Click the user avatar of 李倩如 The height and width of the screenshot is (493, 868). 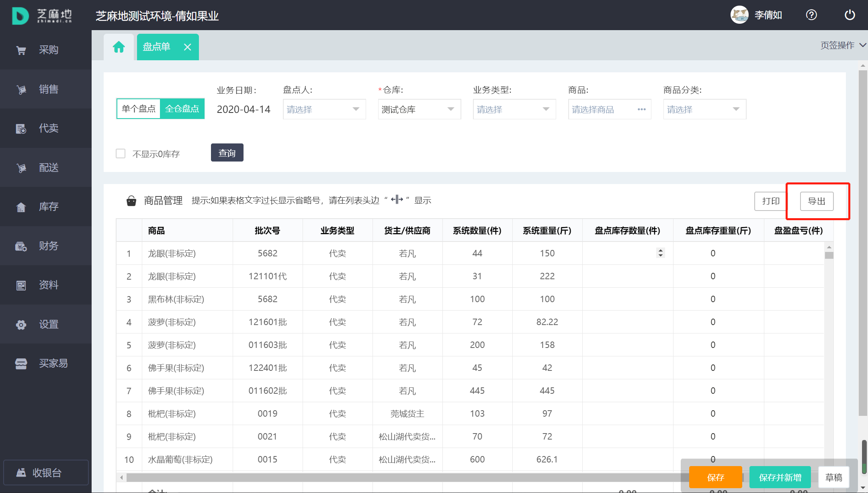click(x=739, y=15)
